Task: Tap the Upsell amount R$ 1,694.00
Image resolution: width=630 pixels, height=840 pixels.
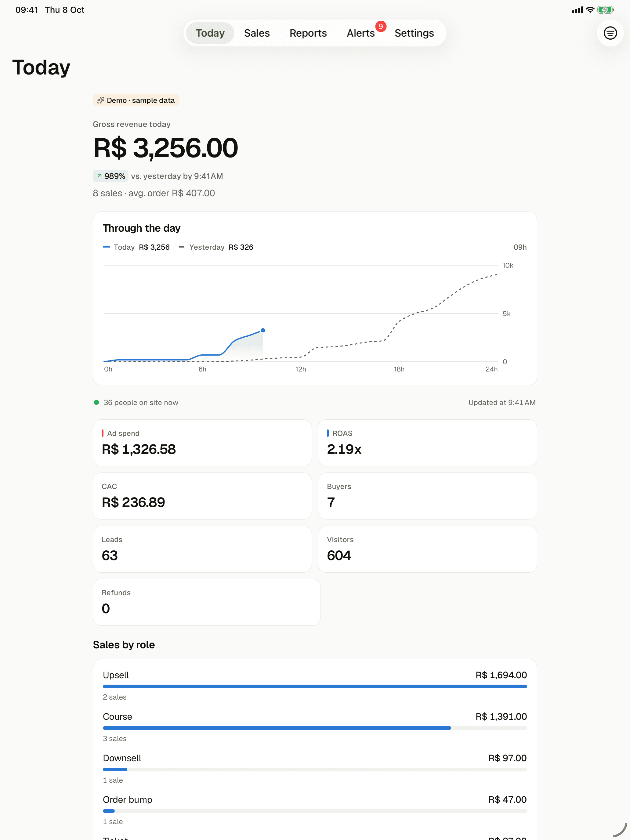Action: point(501,675)
